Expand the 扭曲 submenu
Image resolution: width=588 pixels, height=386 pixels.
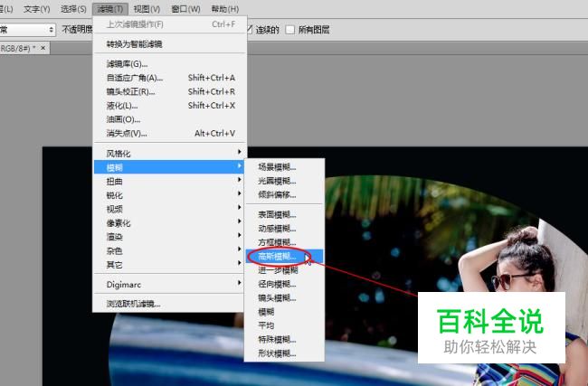[169, 182]
